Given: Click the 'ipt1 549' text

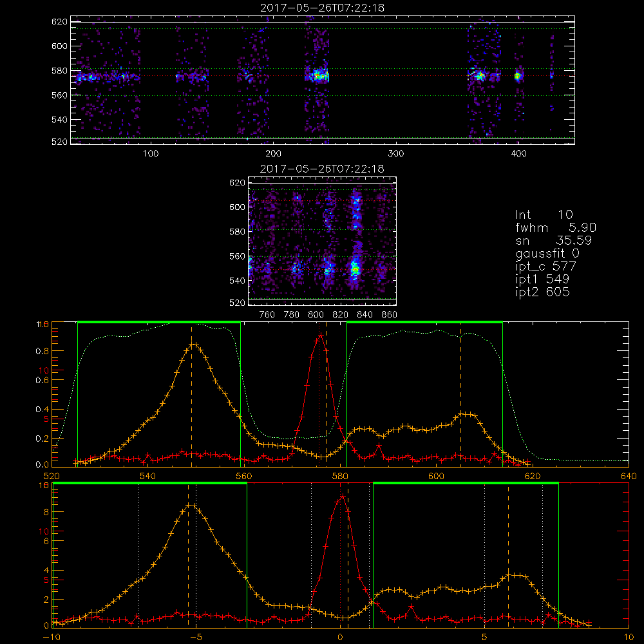Looking at the screenshot, I should tap(542, 279).
